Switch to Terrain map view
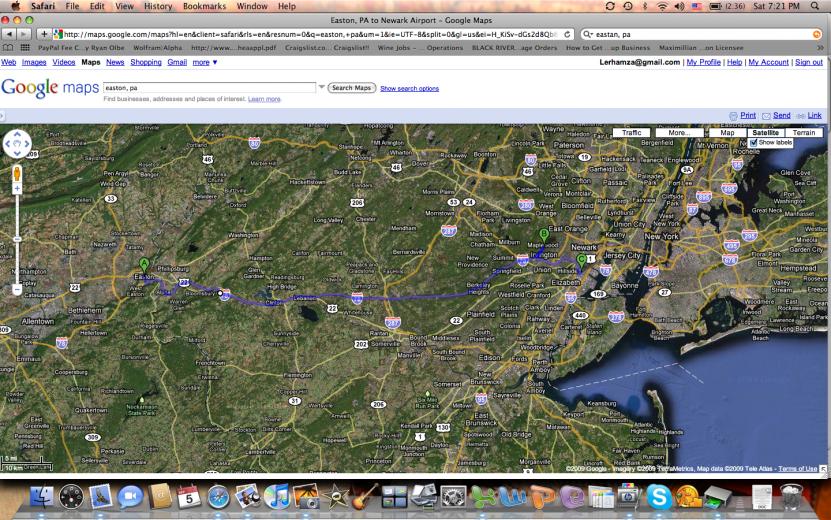 pos(804,132)
